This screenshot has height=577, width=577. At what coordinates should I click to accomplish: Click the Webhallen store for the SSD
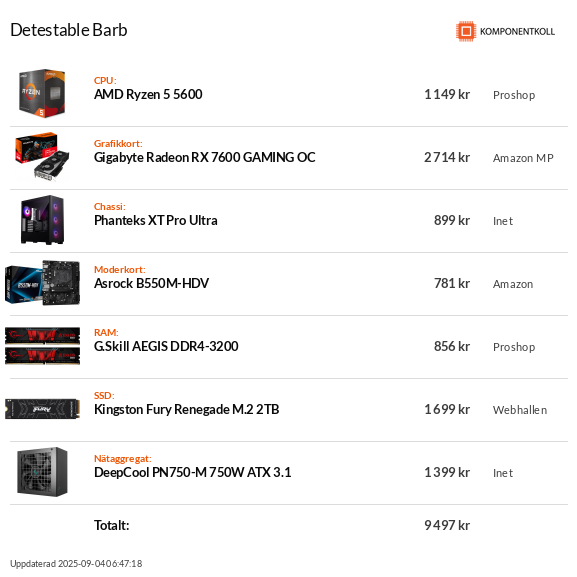(x=520, y=410)
